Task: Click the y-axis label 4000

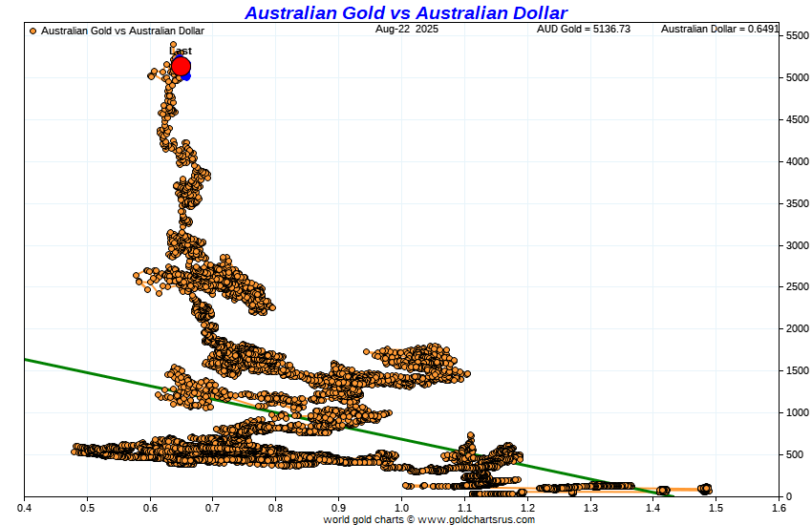Action: pyautogui.click(x=797, y=161)
